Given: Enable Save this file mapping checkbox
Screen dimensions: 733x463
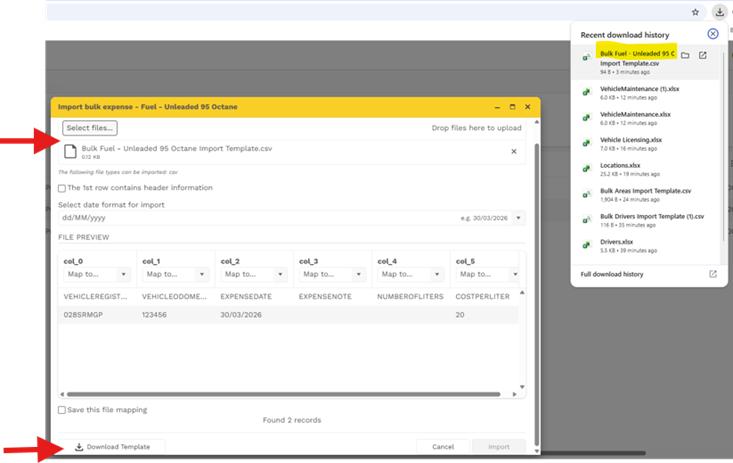Looking at the screenshot, I should pyautogui.click(x=62, y=410).
